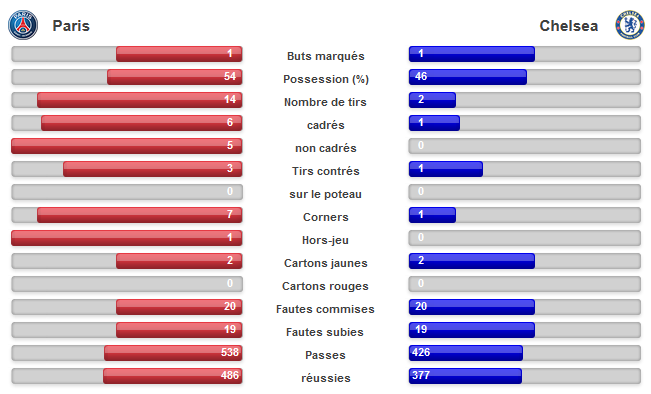651x394 pixels.
Task: Click the Cartons jaunes label
Action: pyautogui.click(x=326, y=263)
